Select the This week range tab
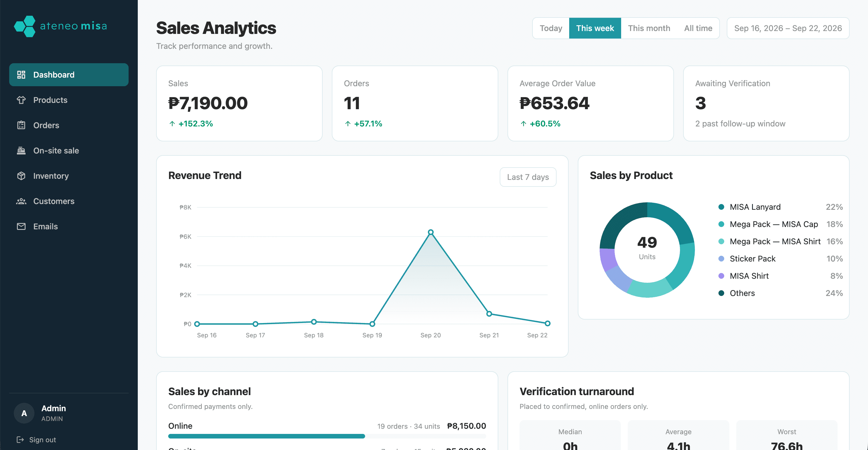Image resolution: width=868 pixels, height=450 pixels. coord(595,28)
